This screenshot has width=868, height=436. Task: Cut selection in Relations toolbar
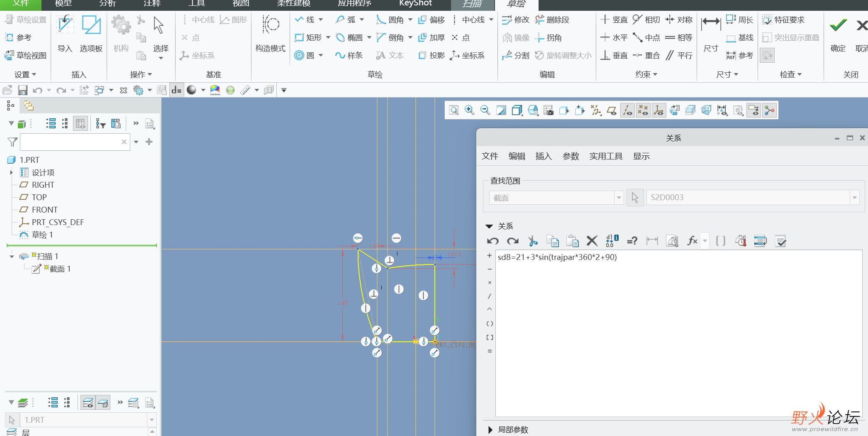click(532, 241)
